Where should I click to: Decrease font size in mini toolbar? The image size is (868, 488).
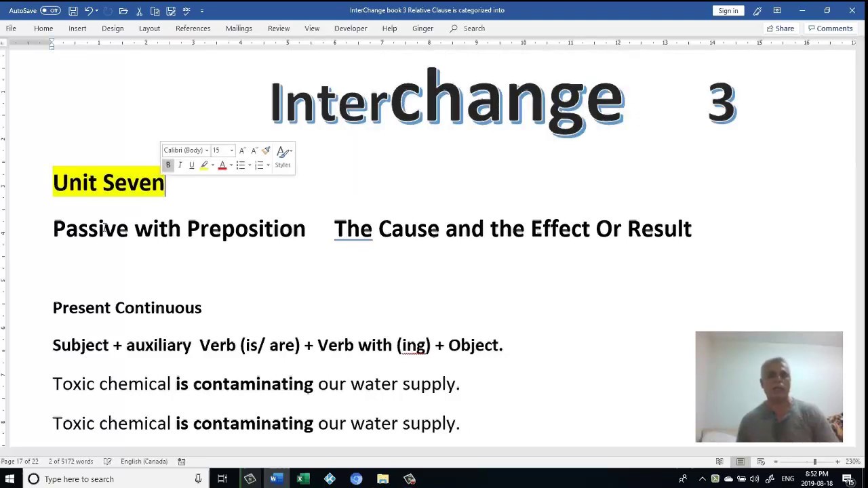254,150
